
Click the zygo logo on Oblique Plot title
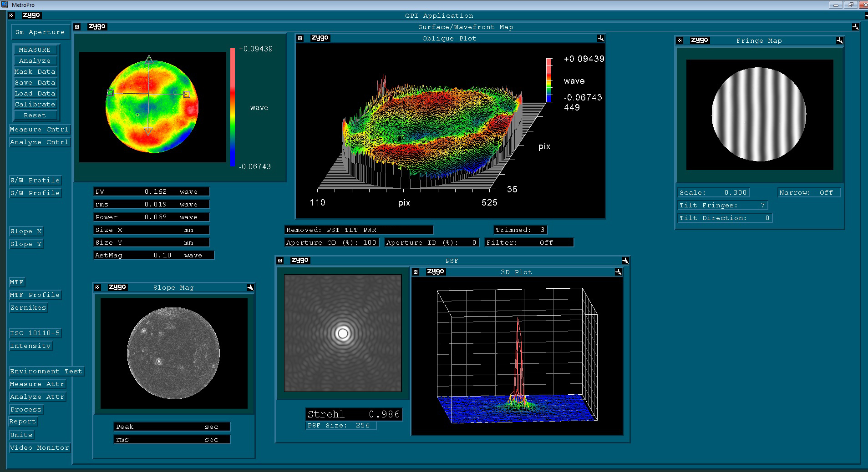point(320,38)
